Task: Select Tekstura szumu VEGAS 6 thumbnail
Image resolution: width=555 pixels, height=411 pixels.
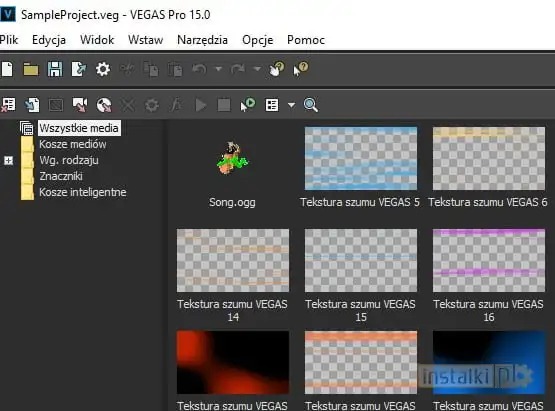Action: [489, 159]
